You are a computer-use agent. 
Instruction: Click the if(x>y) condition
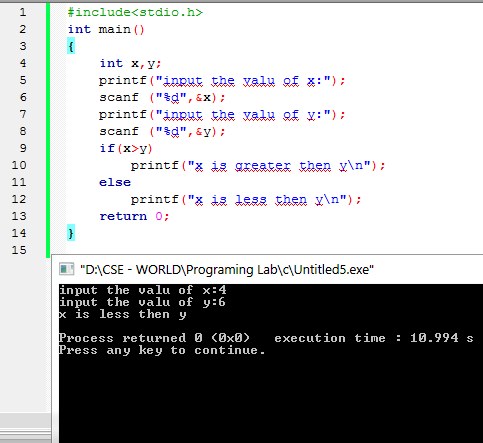tap(126, 148)
